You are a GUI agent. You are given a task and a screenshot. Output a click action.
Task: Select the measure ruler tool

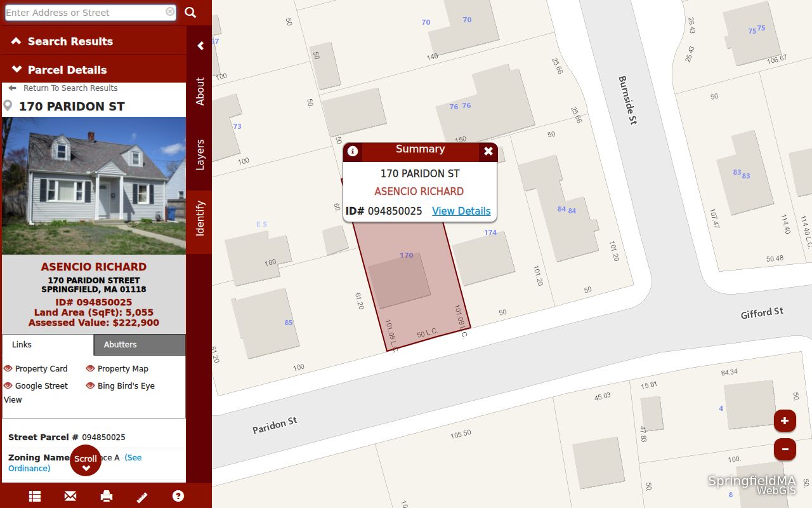(142, 497)
